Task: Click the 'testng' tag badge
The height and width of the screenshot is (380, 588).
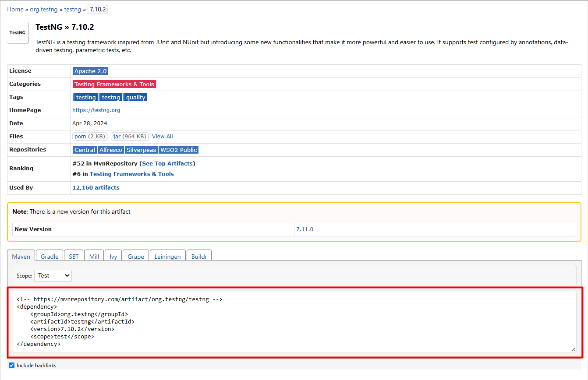Action: pyautogui.click(x=111, y=97)
